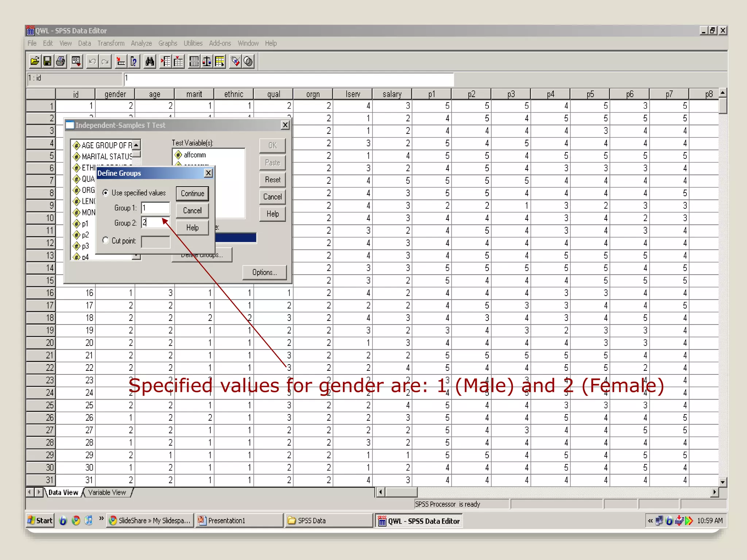Click the Select Cases toolbar icon
Image resolution: width=747 pixels, height=560 pixels.
220,61
